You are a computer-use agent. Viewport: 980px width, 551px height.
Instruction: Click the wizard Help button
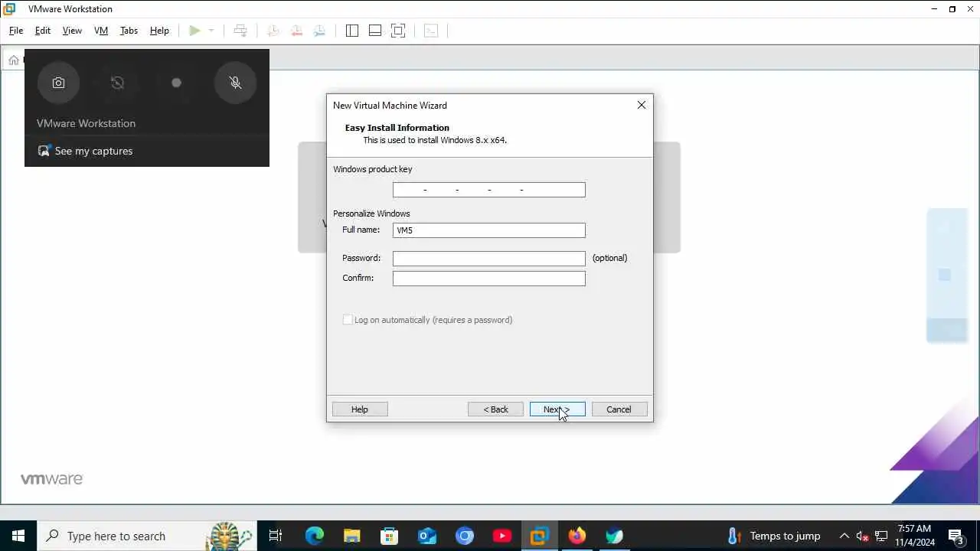[360, 409]
